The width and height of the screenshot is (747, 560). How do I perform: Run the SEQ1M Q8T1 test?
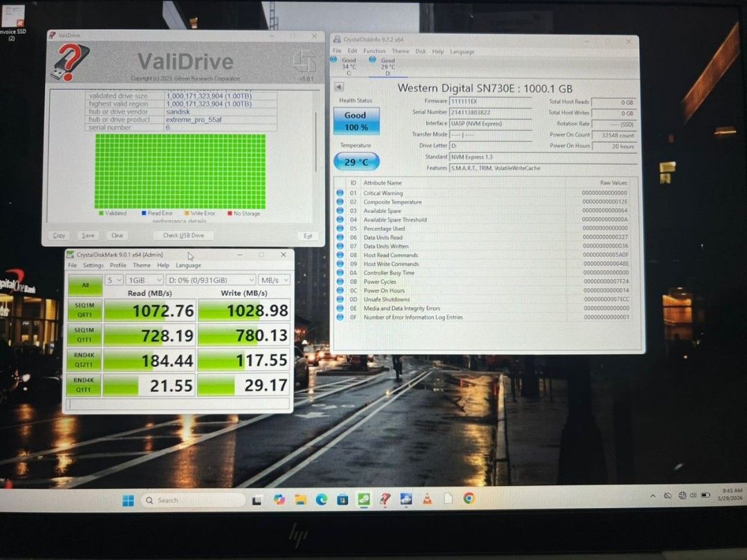pyautogui.click(x=85, y=310)
